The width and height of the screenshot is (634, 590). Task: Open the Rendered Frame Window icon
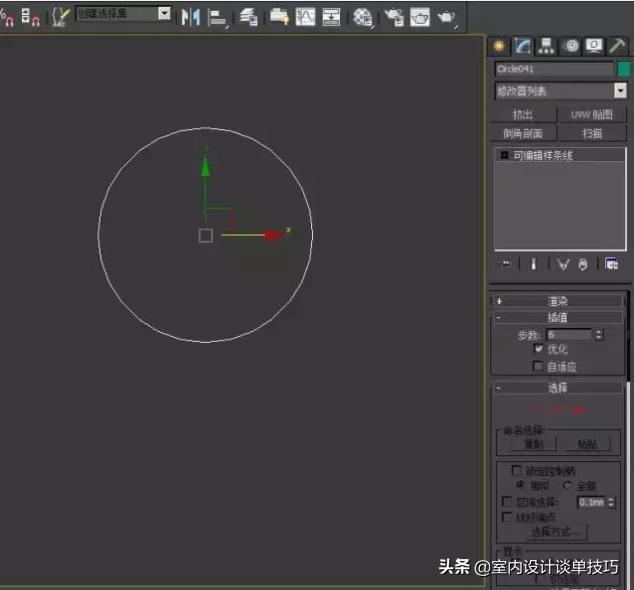pos(420,17)
